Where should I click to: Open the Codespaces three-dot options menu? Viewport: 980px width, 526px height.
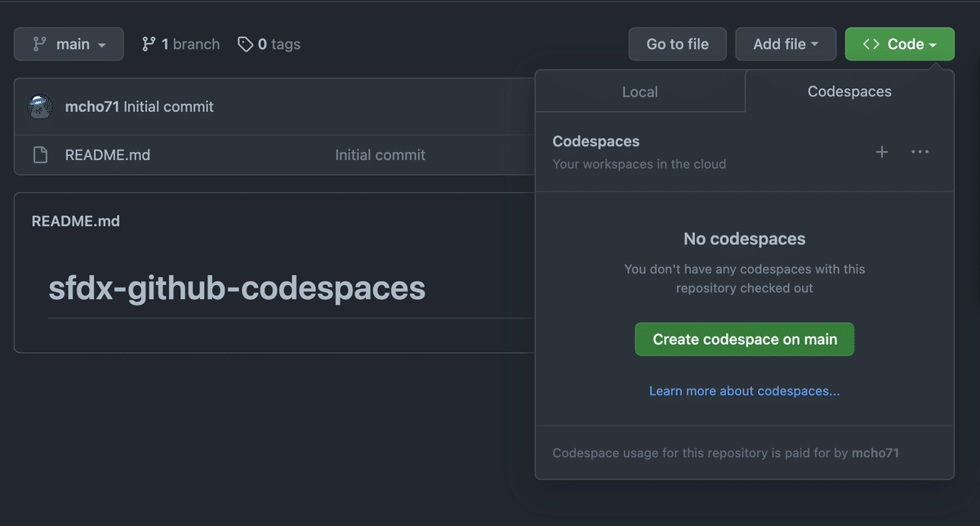[x=920, y=152]
